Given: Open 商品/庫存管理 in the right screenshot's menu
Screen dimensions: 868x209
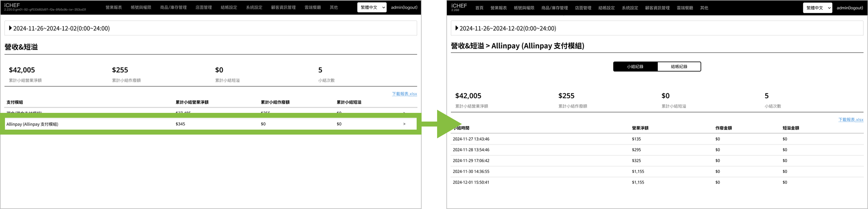Looking at the screenshot, I should point(554,8).
